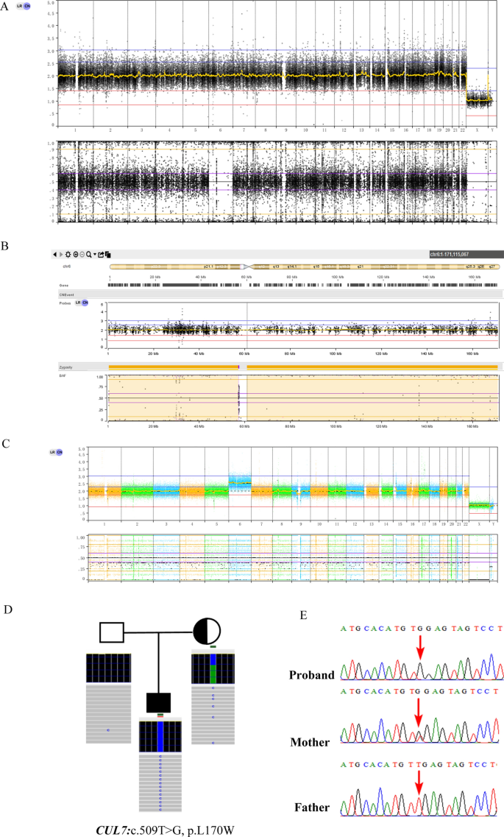Screen dimensions: 504x837
Task: Click the 'Mother' chromatogram label
Action: [310, 742]
